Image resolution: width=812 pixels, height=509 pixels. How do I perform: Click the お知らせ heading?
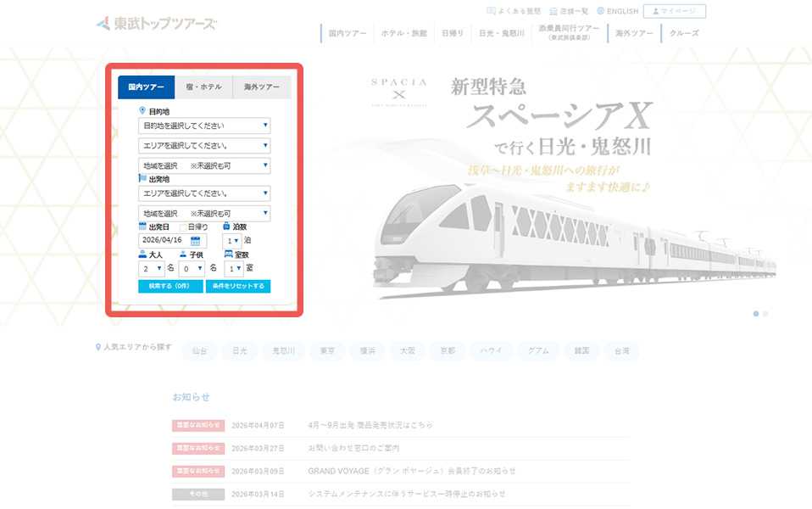tap(191, 397)
